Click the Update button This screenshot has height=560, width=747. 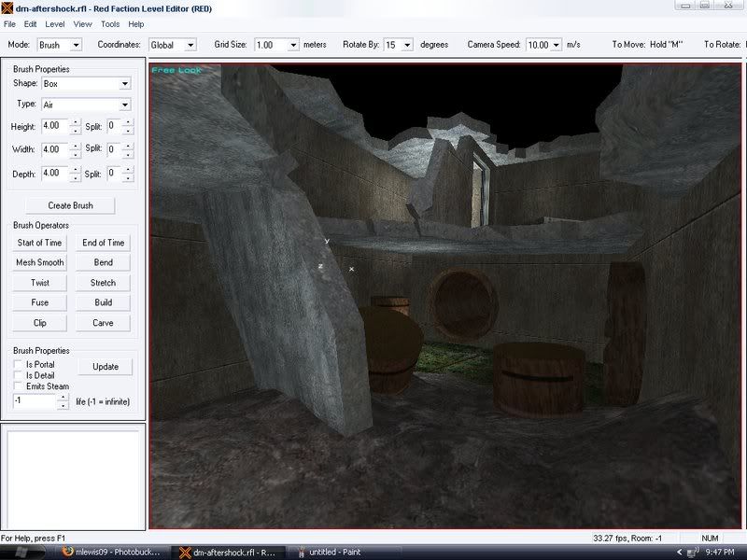[x=106, y=367]
